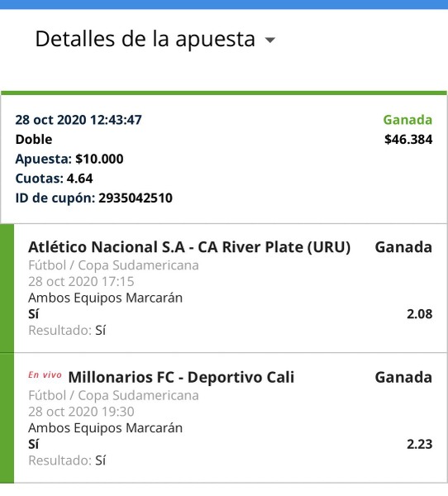The image size is (448, 496).
Task: Open Millonarios FC - Deportivo Cali match
Action: tap(181, 377)
